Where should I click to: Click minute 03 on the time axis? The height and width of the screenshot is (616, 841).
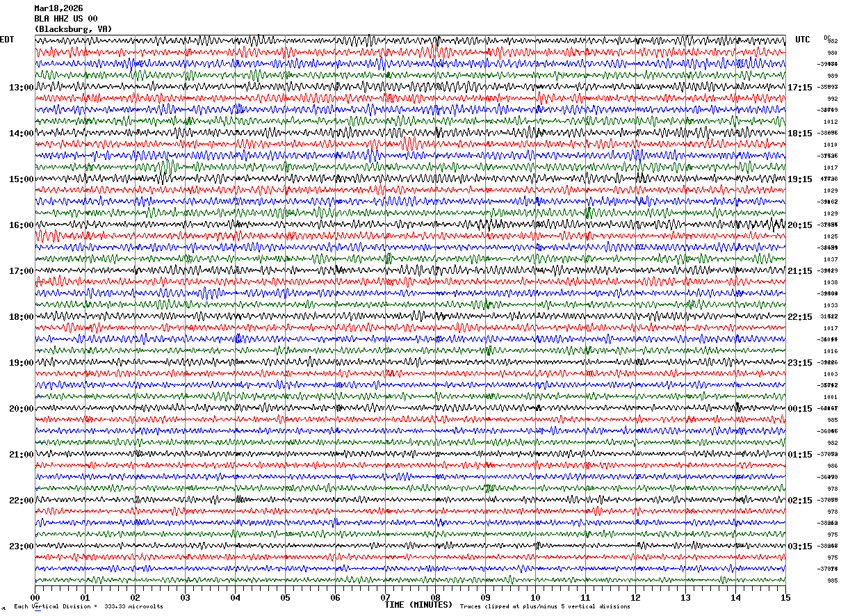[x=185, y=597]
